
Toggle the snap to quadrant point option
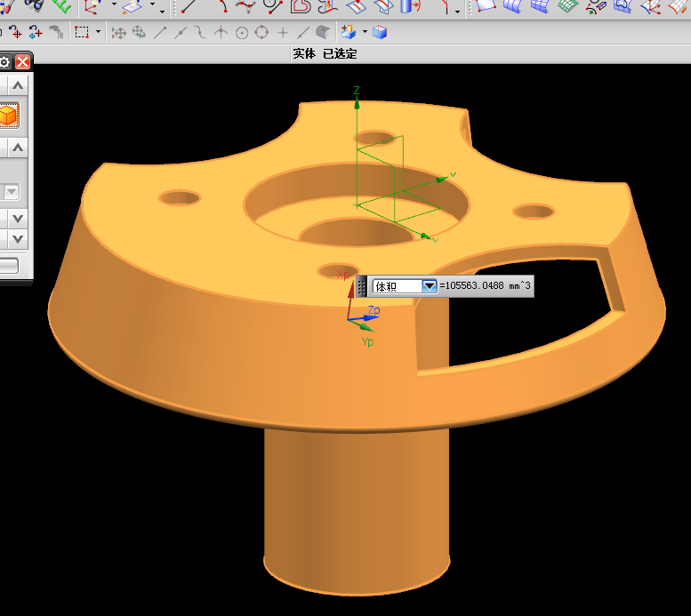pos(262,33)
